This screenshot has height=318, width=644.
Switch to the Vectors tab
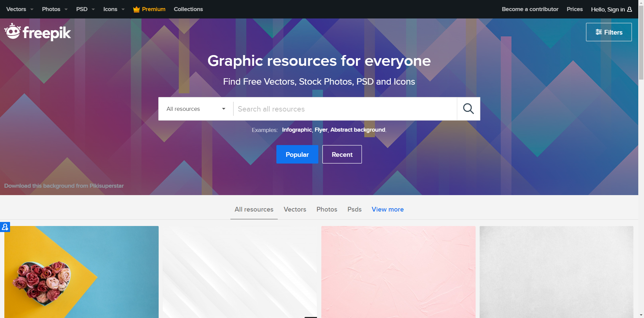[295, 209]
